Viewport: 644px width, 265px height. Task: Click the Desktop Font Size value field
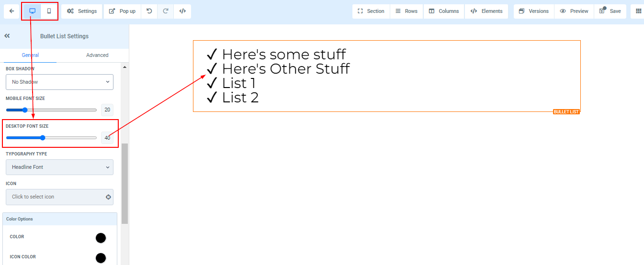coord(107,138)
